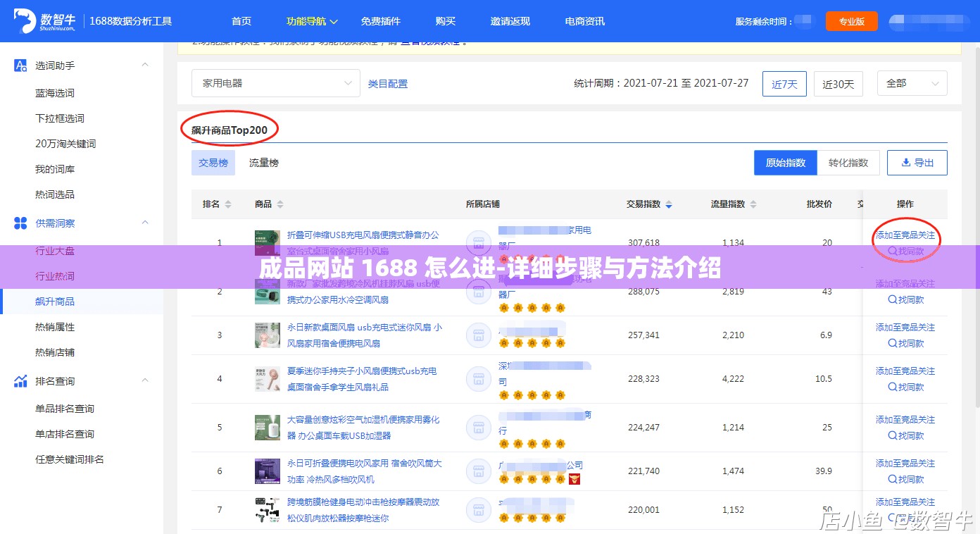Image resolution: width=980 pixels, height=534 pixels.
Task: Click the sort arrows on 交易指数 column
Action: click(667, 204)
